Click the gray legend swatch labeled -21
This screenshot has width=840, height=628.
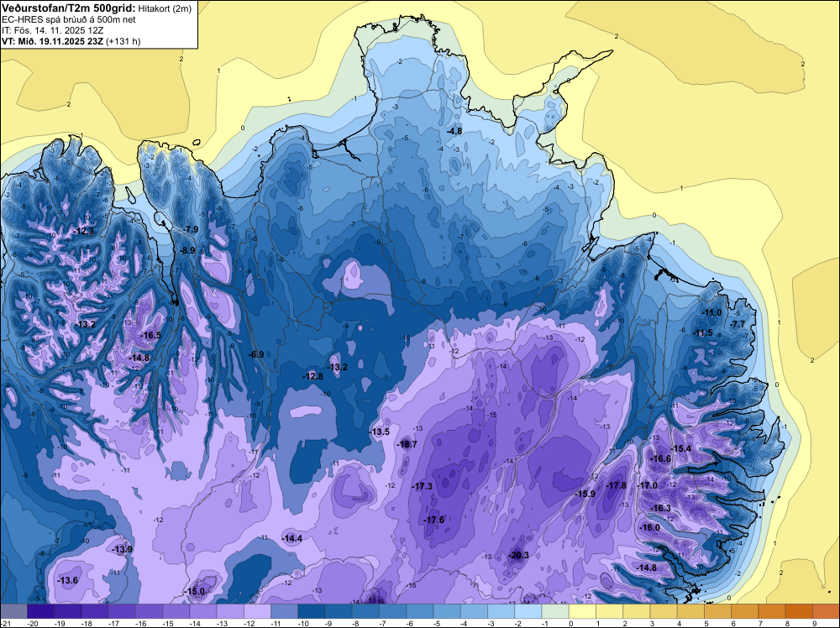coord(13,611)
